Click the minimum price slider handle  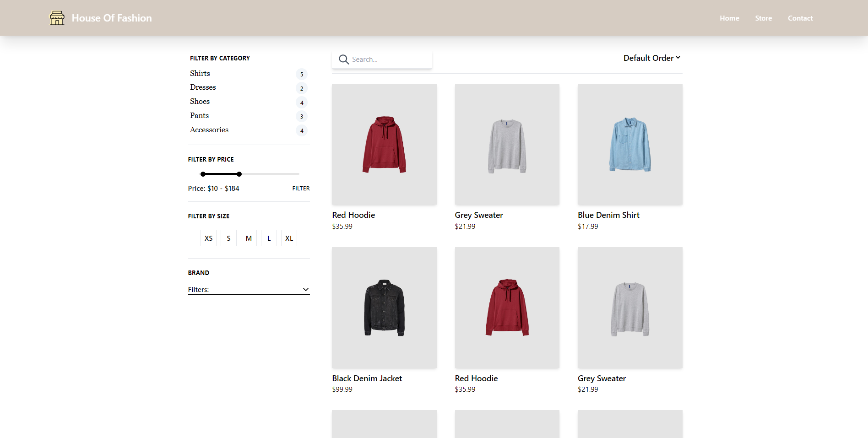203,174
